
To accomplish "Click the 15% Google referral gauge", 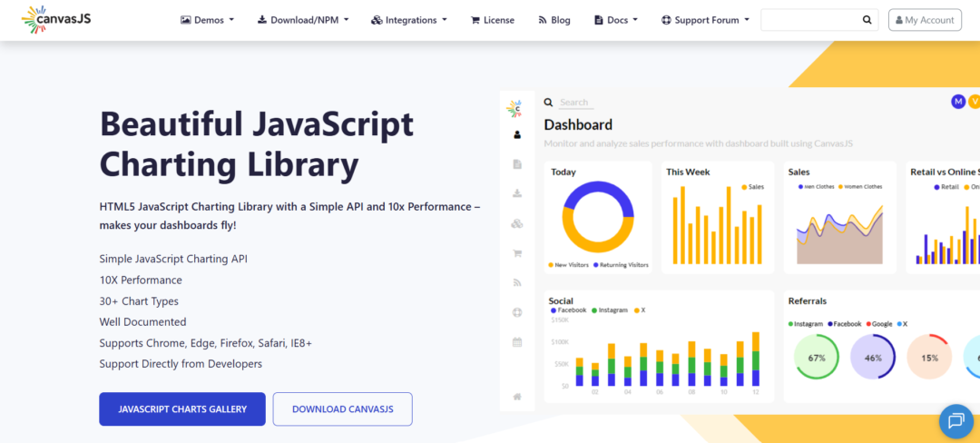I will tap(929, 358).
